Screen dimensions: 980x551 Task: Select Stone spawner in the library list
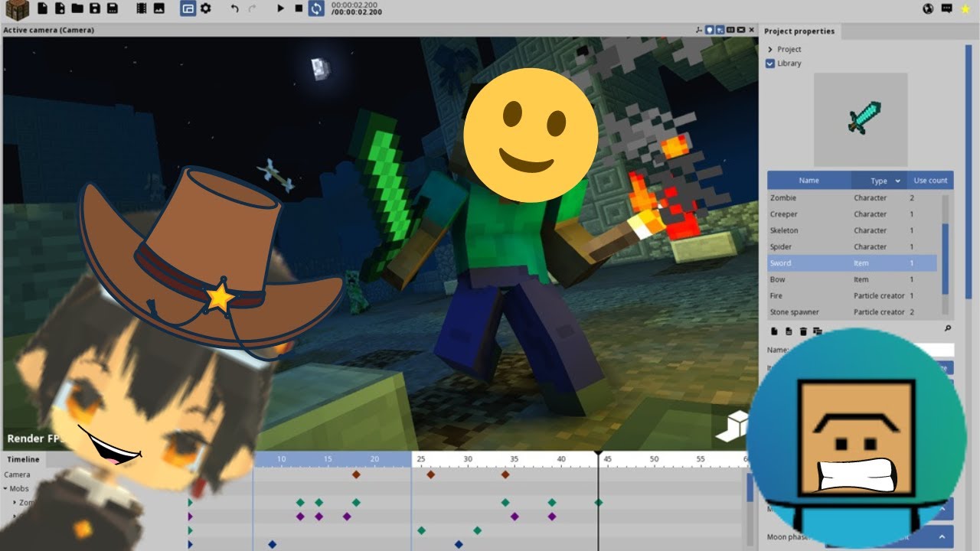tap(852, 312)
